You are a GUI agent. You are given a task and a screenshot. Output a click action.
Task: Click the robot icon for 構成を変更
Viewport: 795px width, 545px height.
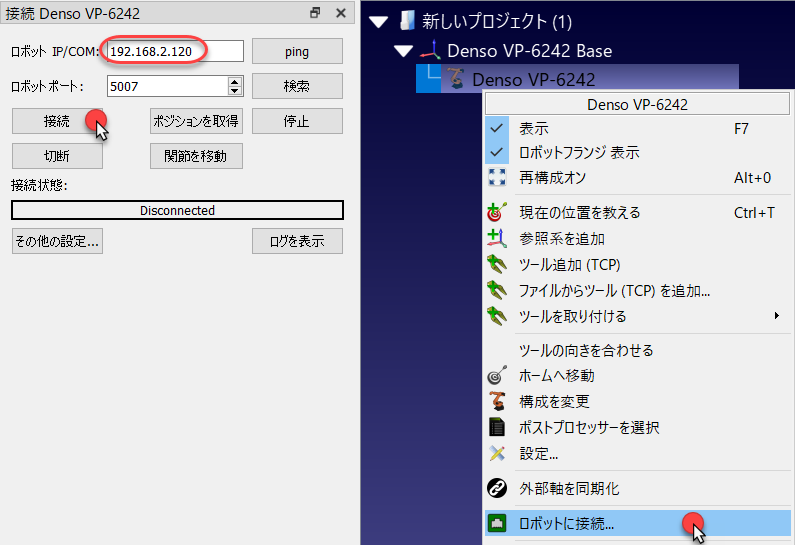pos(497,401)
